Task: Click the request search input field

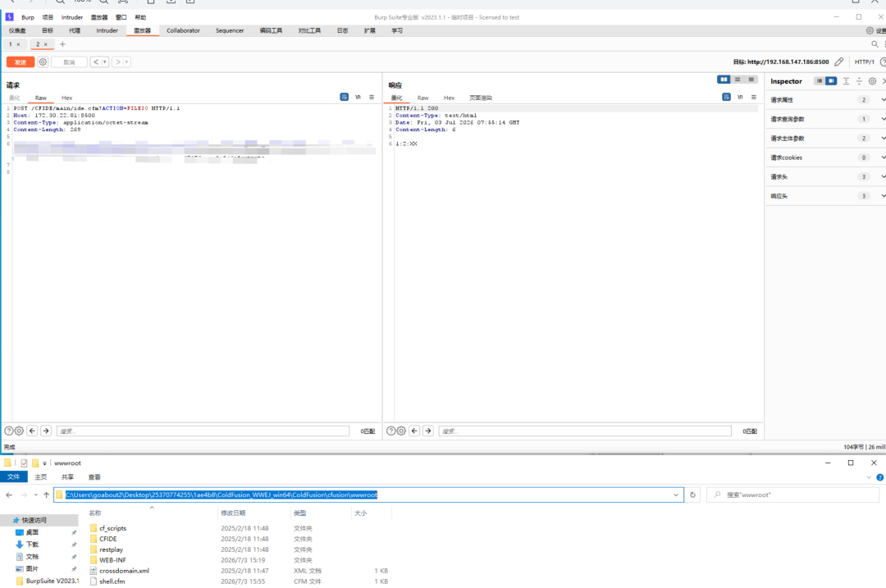Action: coord(203,431)
